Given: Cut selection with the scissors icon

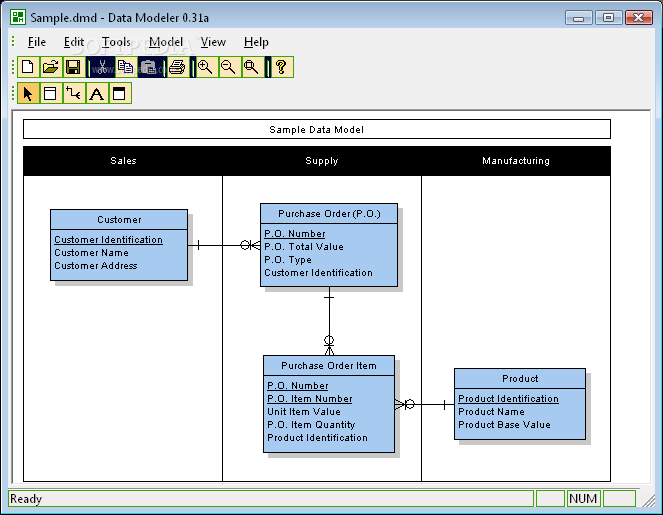Looking at the screenshot, I should [102, 67].
